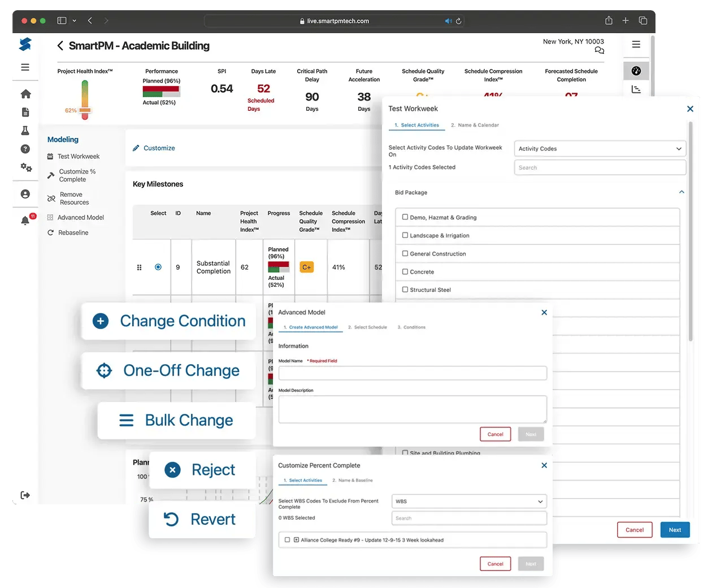Go to Home in the sidebar
The image size is (712, 588).
pos(25,94)
